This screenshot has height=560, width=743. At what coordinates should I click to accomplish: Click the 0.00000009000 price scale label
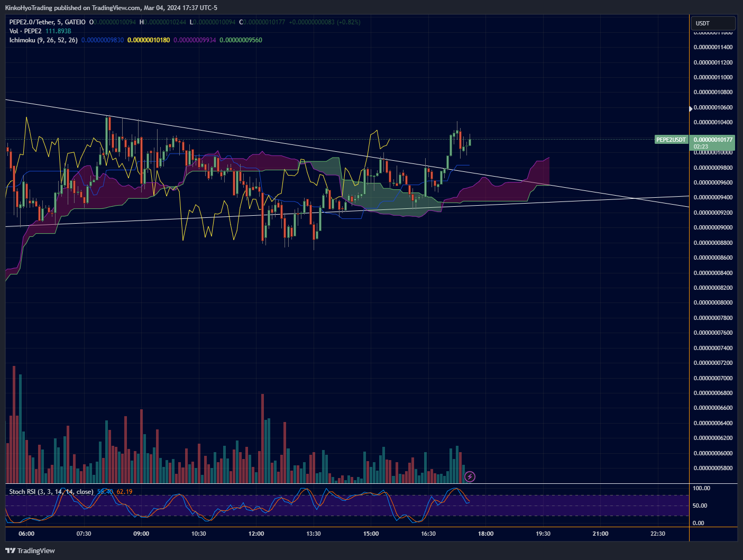pyautogui.click(x=713, y=227)
